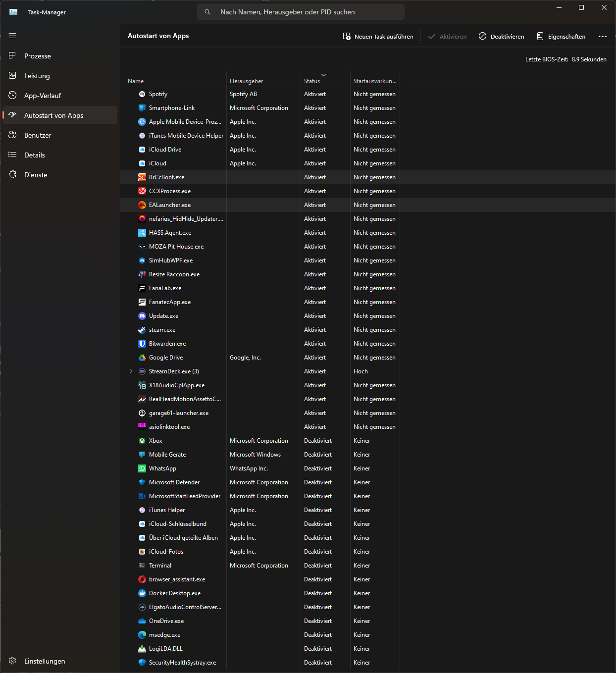The image size is (616, 673).
Task: Click the Google Drive icon
Action: coord(142,358)
